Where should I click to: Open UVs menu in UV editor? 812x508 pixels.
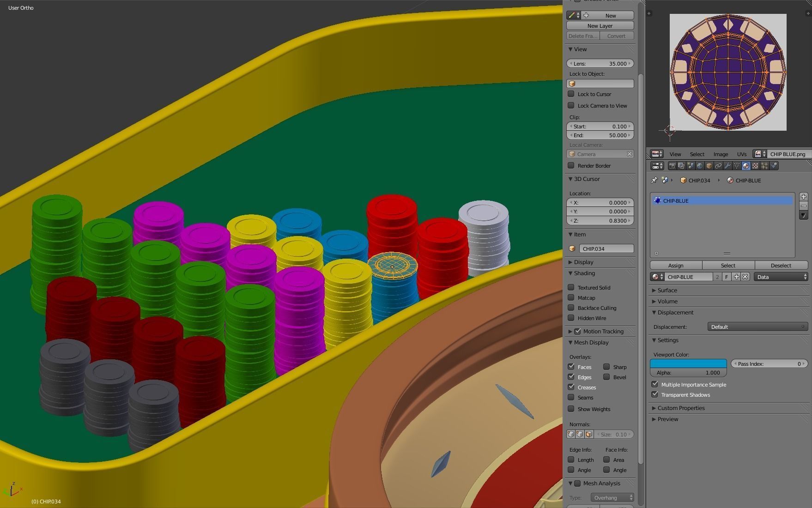click(x=742, y=154)
